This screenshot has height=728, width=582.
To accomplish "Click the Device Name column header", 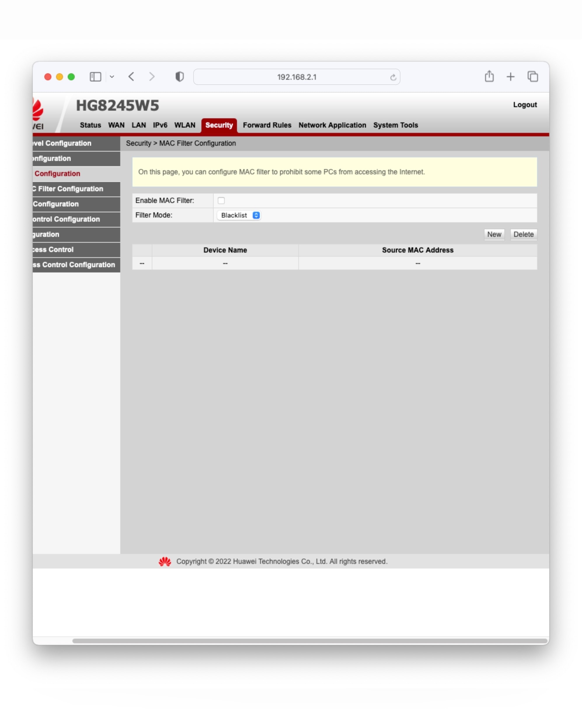I will tap(225, 250).
